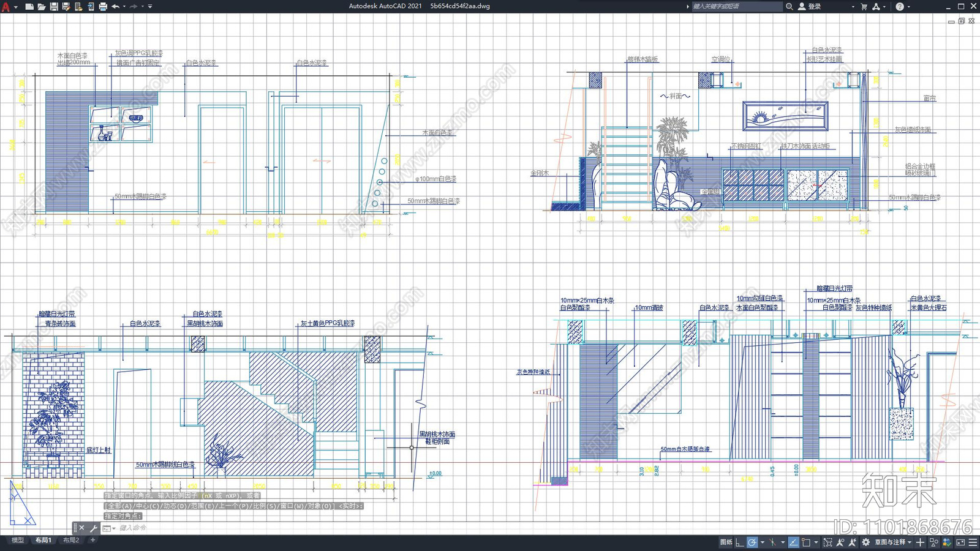Click the keyword search input field
Image resolution: width=980 pixels, height=551 pixels.
[x=737, y=6]
